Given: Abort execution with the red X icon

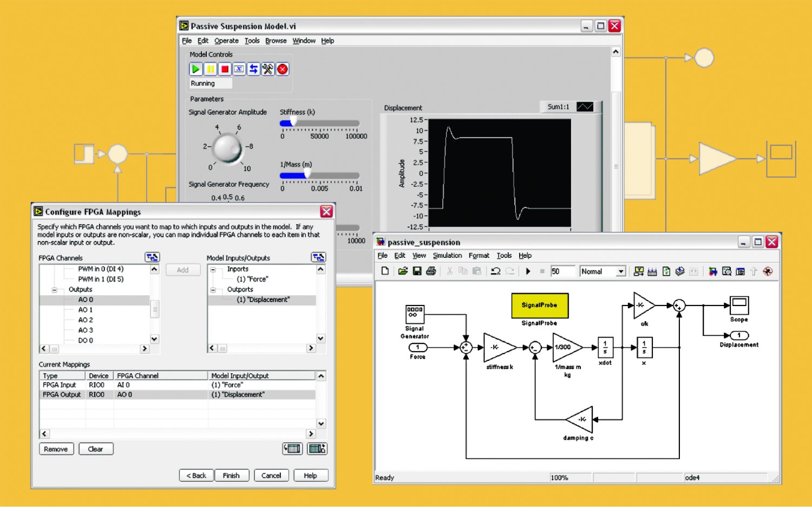Looking at the screenshot, I should coord(281,69).
